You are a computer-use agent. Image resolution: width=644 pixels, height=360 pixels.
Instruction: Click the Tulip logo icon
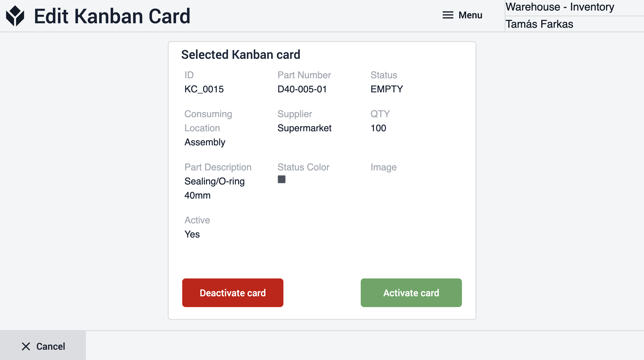tap(15, 16)
